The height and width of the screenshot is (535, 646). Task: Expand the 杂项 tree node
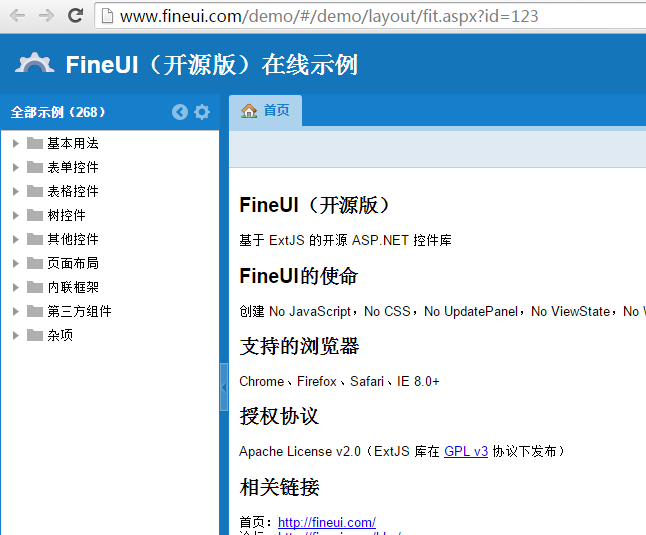click(16, 335)
